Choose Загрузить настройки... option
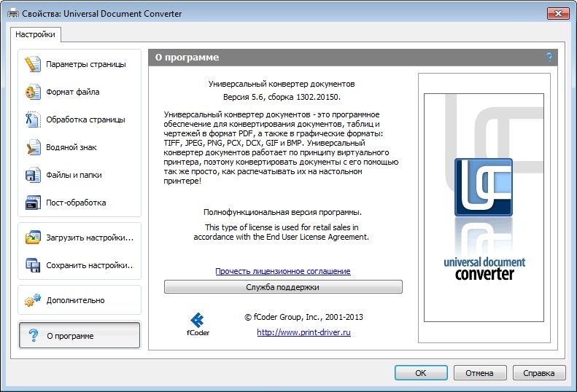 [80, 238]
